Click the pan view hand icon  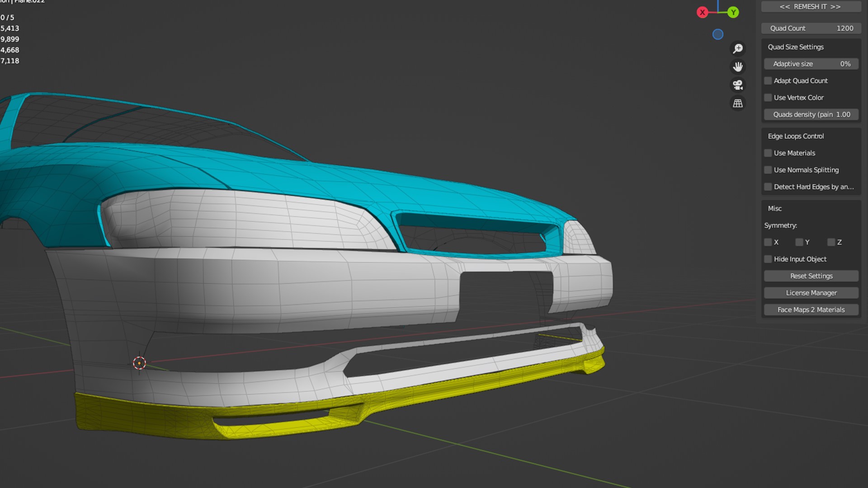(738, 67)
